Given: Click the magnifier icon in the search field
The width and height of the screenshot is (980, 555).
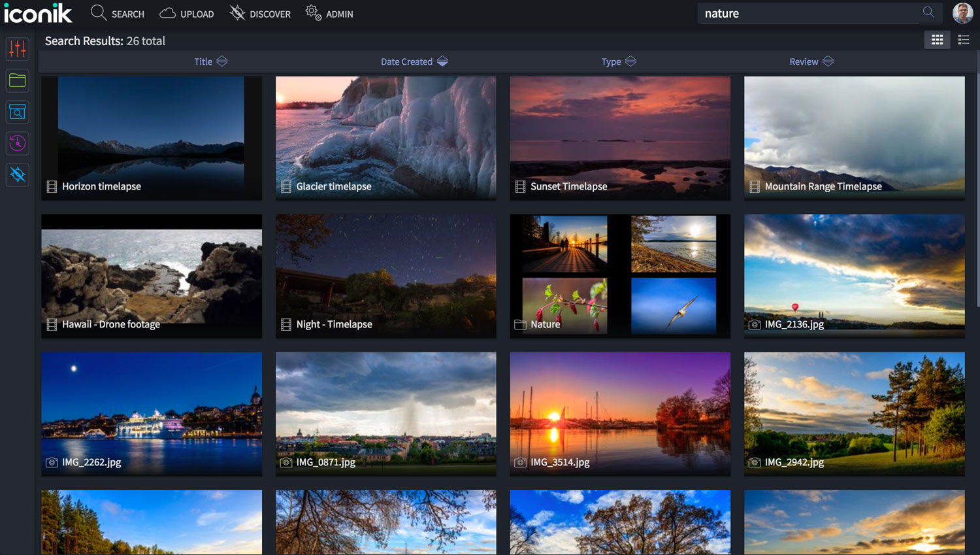Looking at the screenshot, I should 928,12.
